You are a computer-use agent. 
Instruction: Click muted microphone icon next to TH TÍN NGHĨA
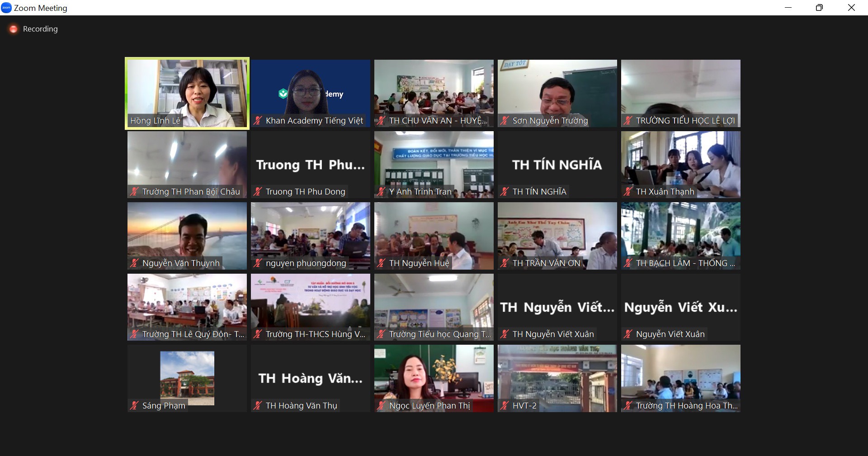pyautogui.click(x=505, y=192)
